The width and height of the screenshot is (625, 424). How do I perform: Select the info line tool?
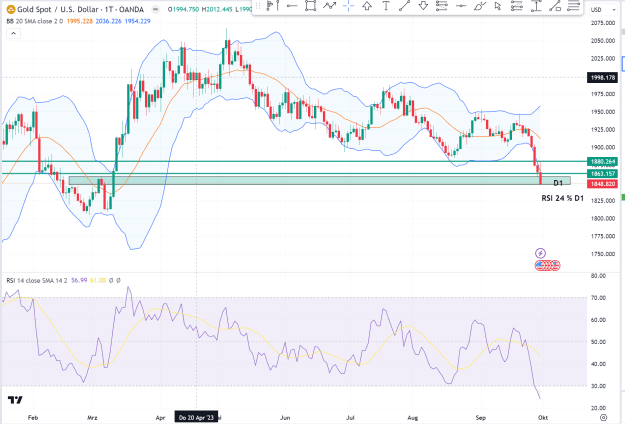click(555, 6)
